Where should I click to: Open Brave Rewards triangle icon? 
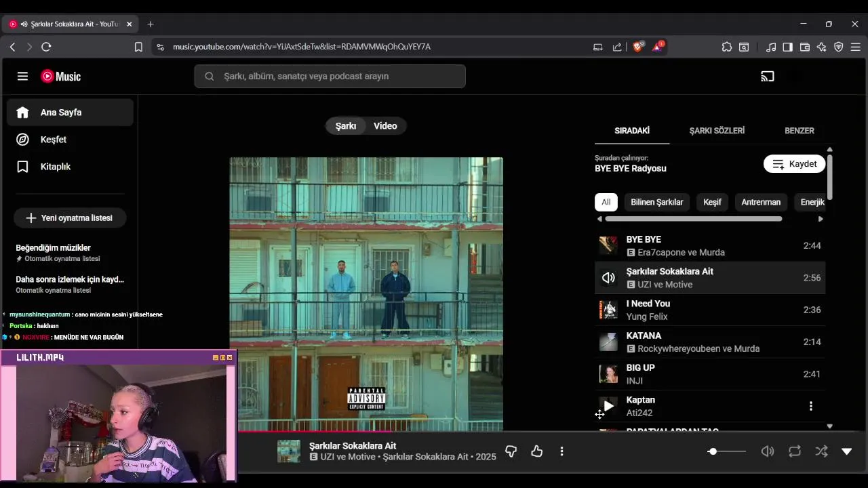pyautogui.click(x=658, y=47)
